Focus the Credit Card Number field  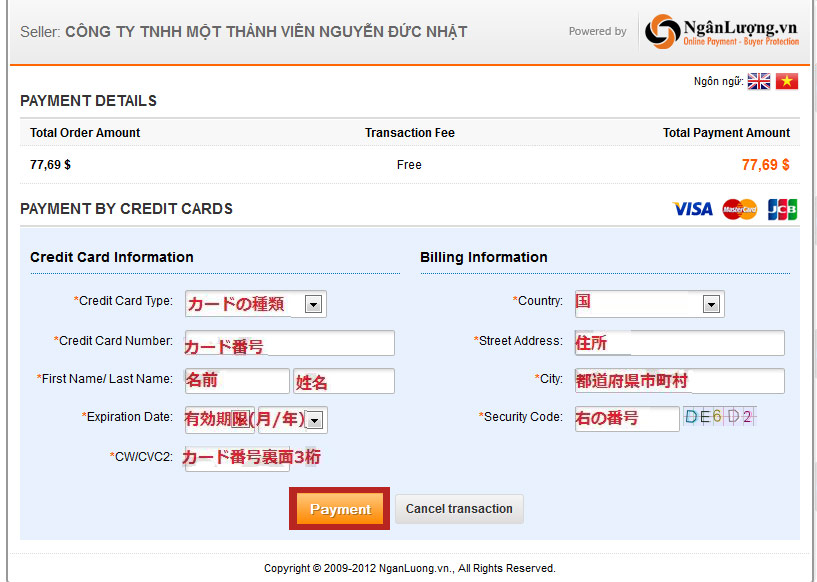click(x=289, y=344)
